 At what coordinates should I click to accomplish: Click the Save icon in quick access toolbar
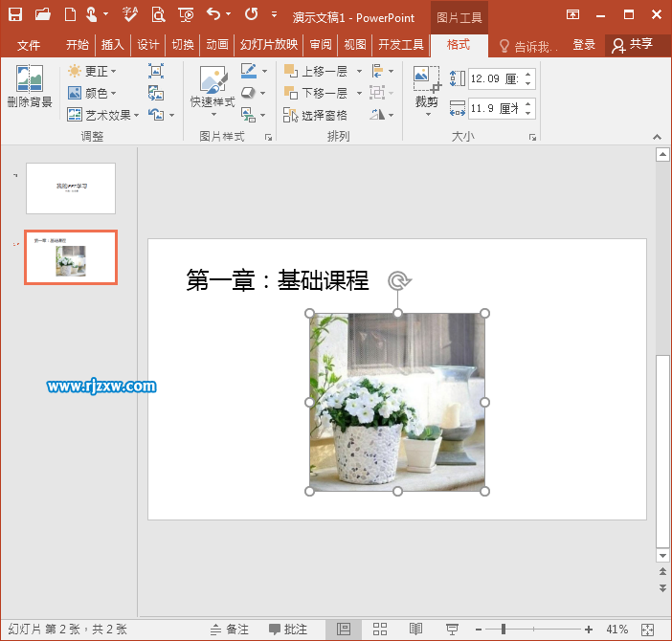coord(15,15)
